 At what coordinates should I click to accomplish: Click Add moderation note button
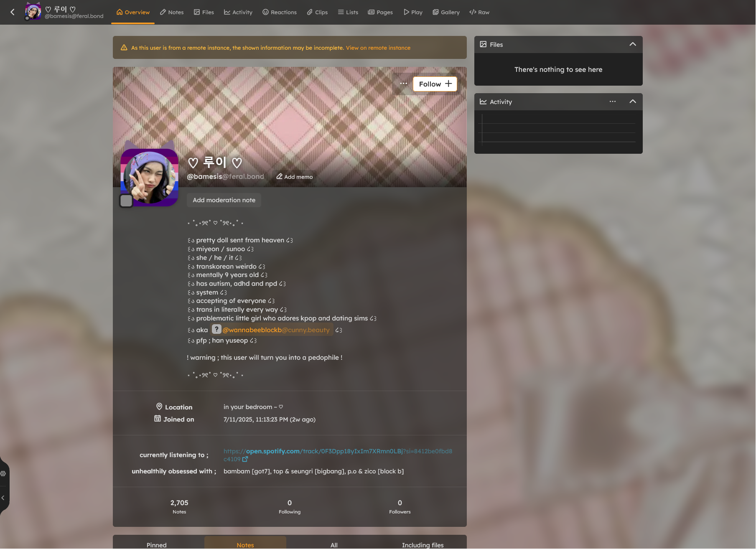(224, 200)
